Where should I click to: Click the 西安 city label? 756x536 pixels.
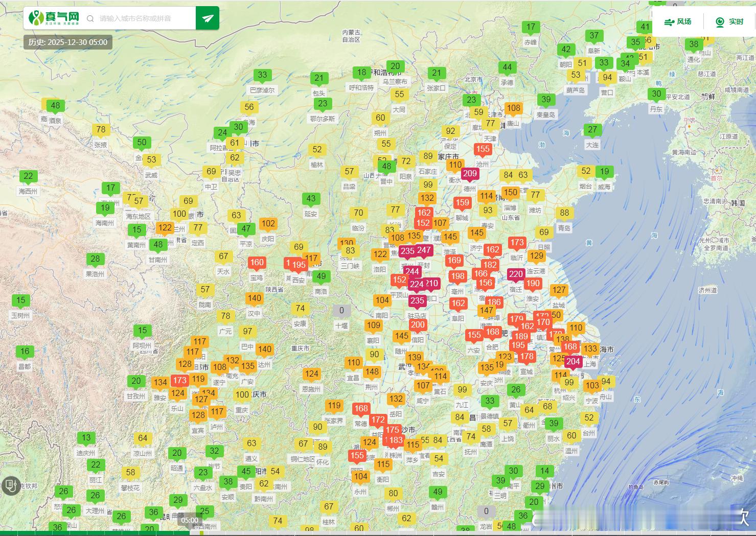pyautogui.click(x=299, y=280)
